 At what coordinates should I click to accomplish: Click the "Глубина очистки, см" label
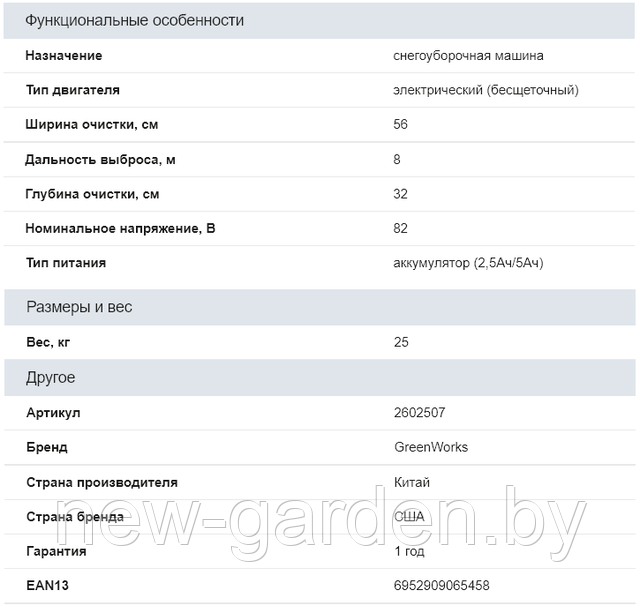(x=93, y=194)
